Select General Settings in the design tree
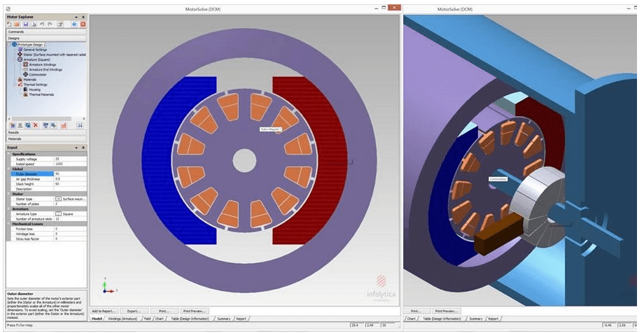The height and width of the screenshot is (333, 644). pyautogui.click(x=35, y=49)
